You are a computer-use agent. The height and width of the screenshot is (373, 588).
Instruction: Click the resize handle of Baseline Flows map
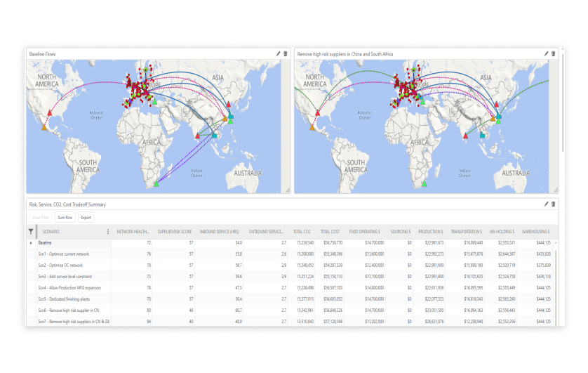288,190
